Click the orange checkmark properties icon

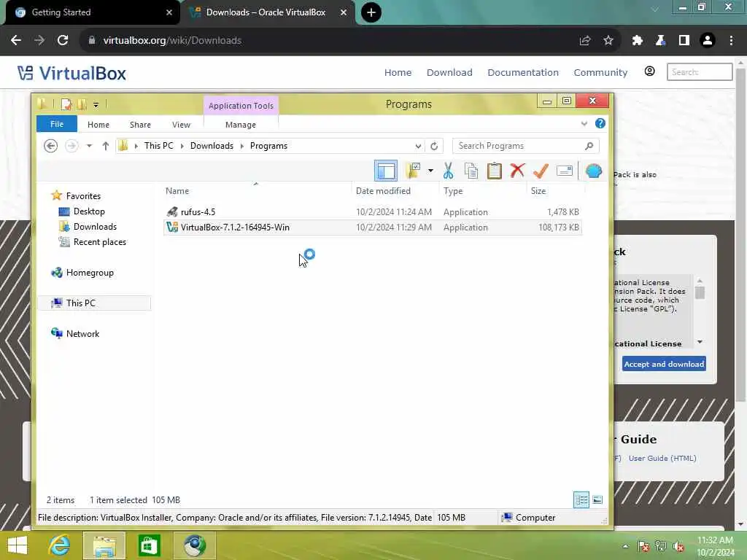[x=541, y=171]
